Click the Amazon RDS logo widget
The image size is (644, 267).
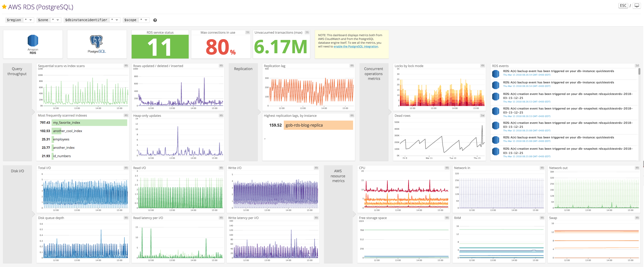point(33,44)
